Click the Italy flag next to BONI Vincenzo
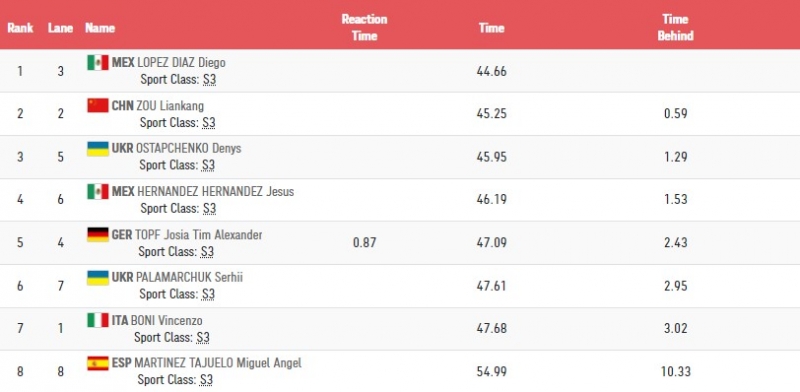This screenshot has width=800, height=392. [x=97, y=320]
